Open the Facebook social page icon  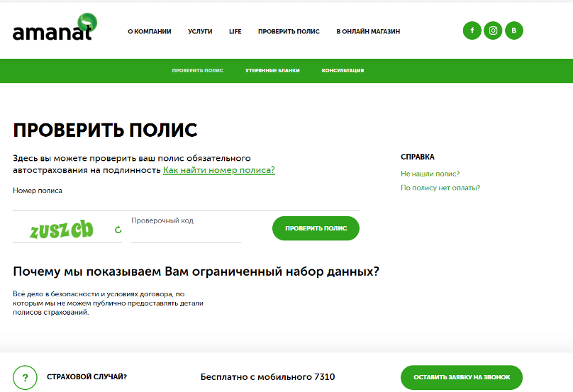pyautogui.click(x=472, y=30)
